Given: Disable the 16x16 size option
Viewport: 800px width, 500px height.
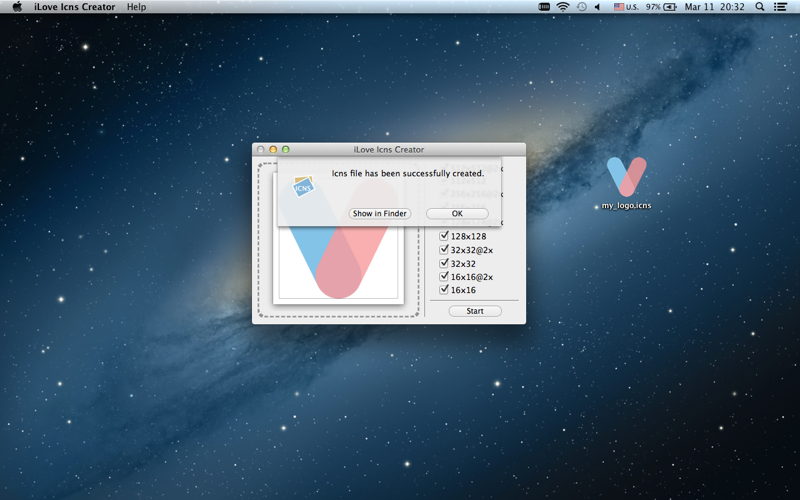Looking at the screenshot, I should (444, 289).
